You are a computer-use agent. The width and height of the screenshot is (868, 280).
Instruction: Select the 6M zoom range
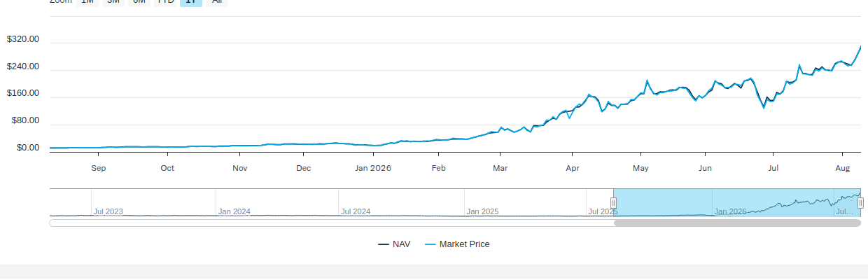139,2
